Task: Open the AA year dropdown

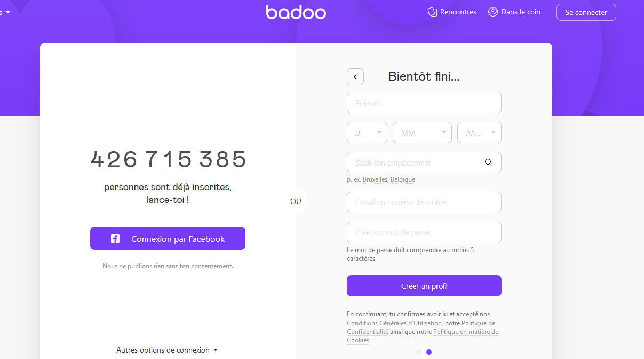Action: coord(479,132)
